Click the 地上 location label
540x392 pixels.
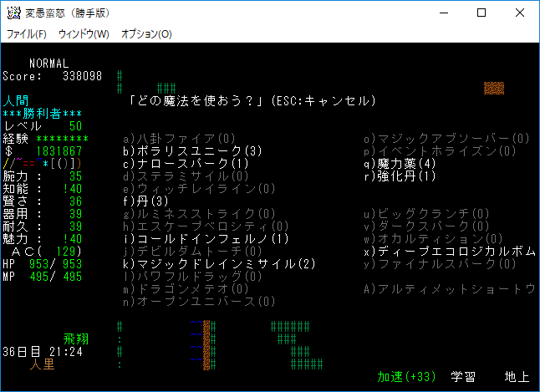[517, 377]
